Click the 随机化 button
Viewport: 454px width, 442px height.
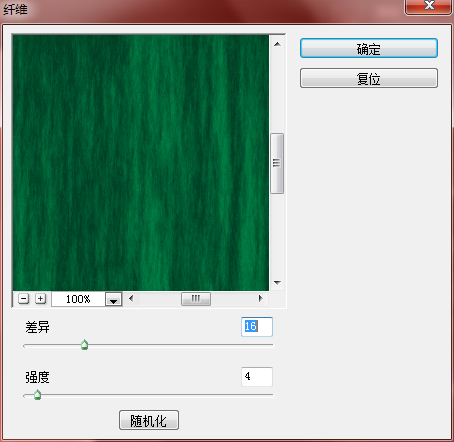pos(149,420)
